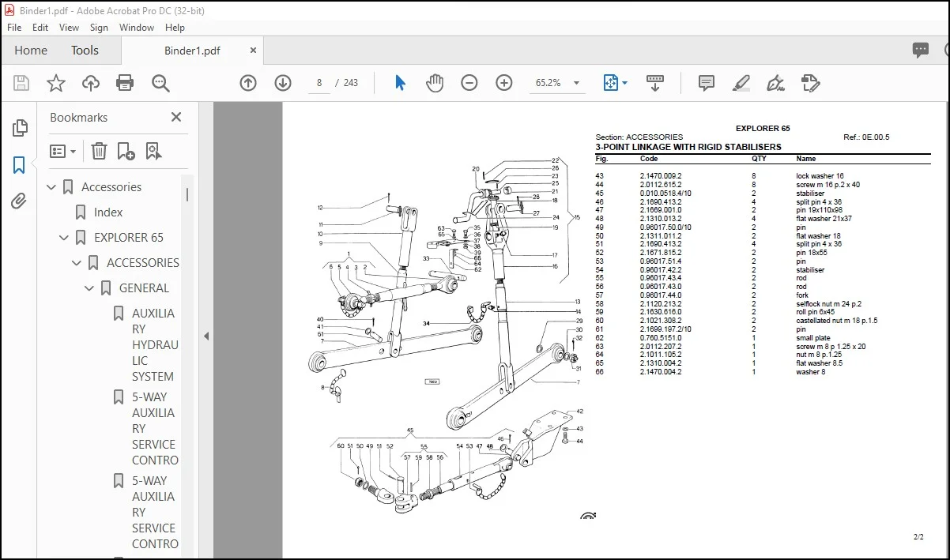The image size is (950, 560).
Task: Click the stamp tool icon
Action: click(809, 83)
